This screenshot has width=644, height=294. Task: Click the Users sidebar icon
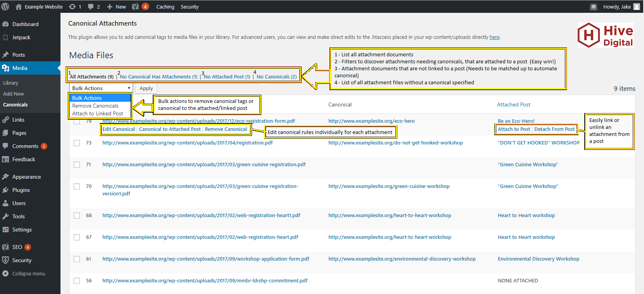(x=5, y=203)
